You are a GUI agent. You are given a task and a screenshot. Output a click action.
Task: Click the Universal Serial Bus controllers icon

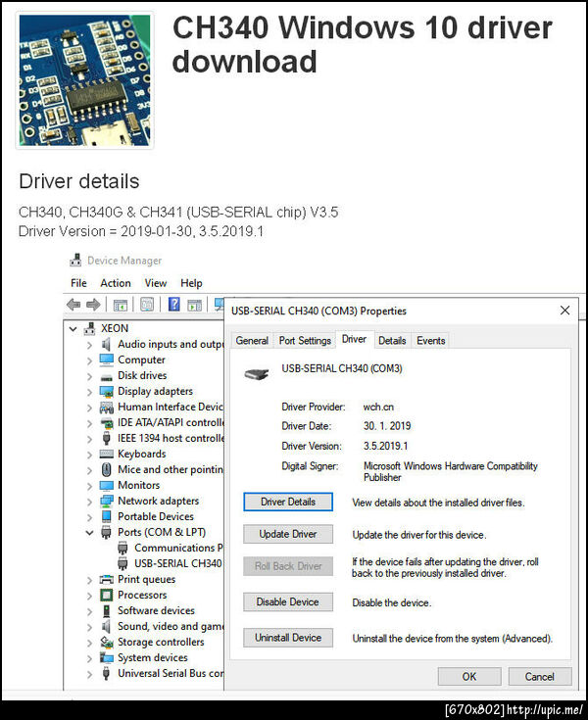pyautogui.click(x=106, y=674)
